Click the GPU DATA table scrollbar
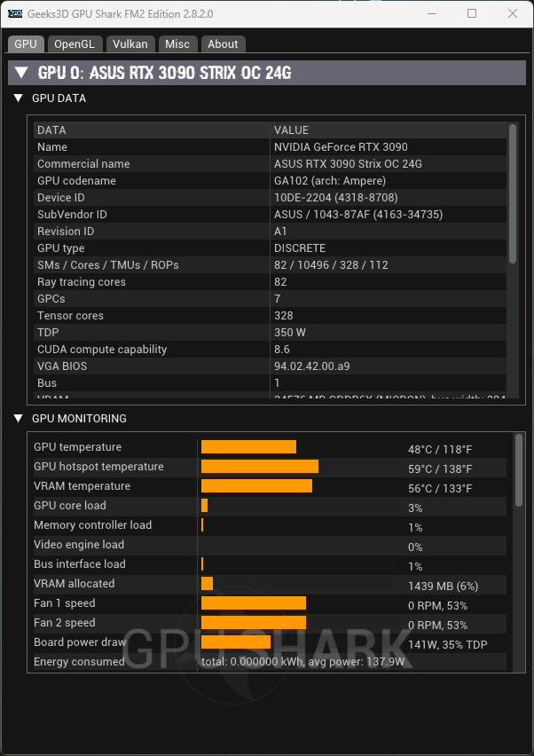 (x=513, y=193)
